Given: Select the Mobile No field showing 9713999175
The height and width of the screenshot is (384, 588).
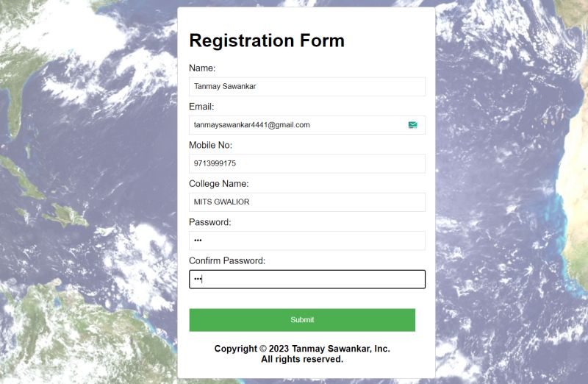Looking at the screenshot, I should point(307,163).
